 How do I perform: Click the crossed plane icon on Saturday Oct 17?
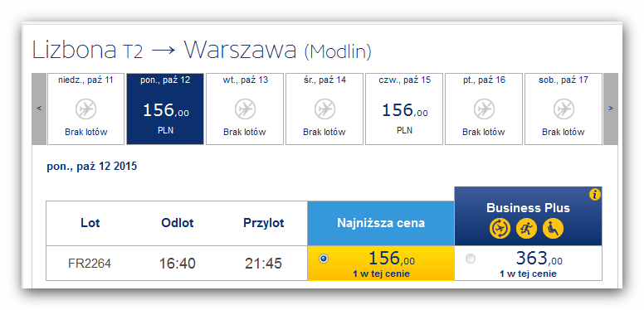[563, 109]
